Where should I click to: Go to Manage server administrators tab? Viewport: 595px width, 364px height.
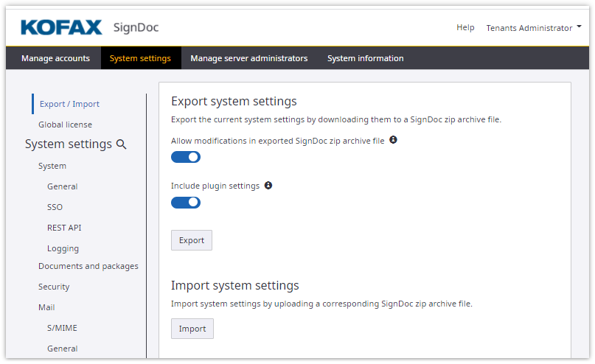[248, 58]
